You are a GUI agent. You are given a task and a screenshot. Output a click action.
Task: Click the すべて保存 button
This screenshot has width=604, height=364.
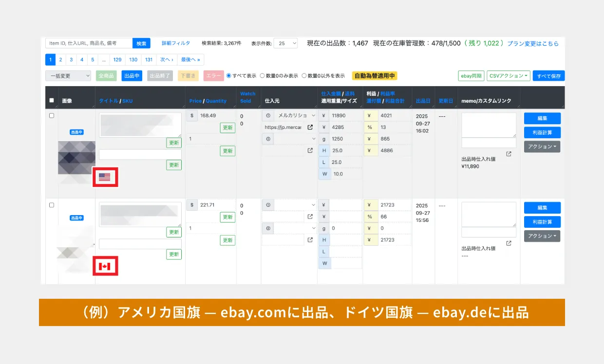pos(548,76)
